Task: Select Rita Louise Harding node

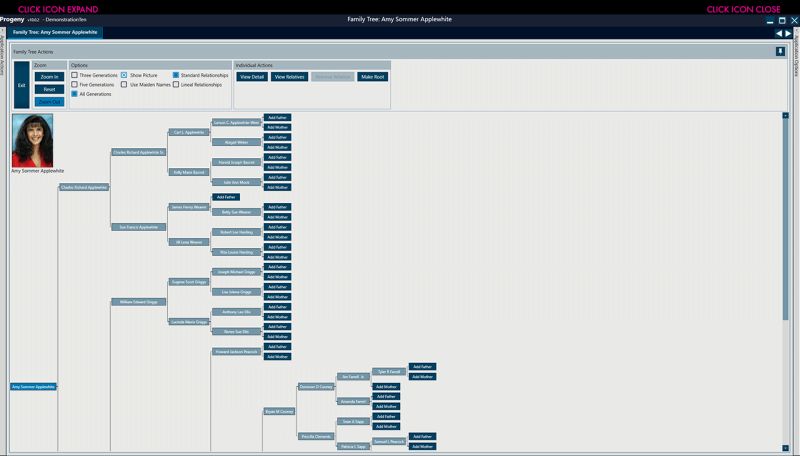Action: pos(236,252)
